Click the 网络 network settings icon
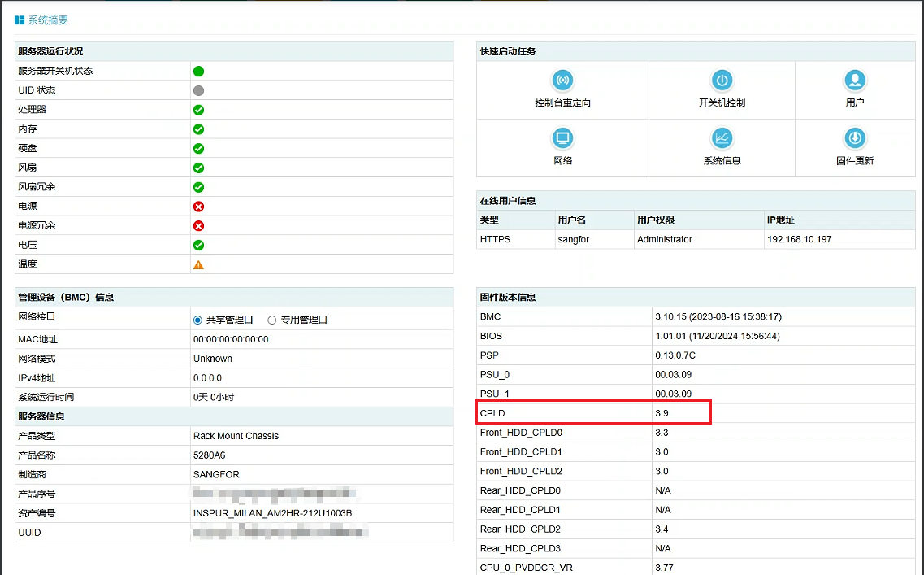This screenshot has height=575, width=924. [x=562, y=137]
